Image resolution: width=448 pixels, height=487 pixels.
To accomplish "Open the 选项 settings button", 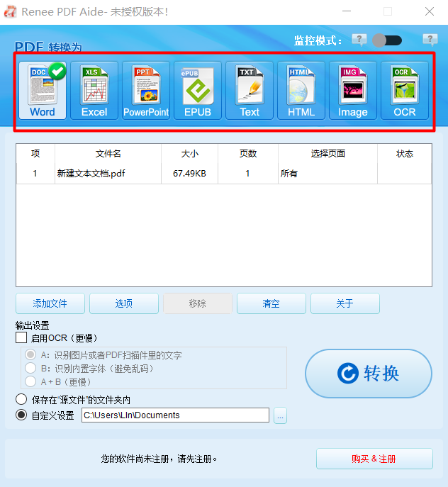I will point(124,303).
